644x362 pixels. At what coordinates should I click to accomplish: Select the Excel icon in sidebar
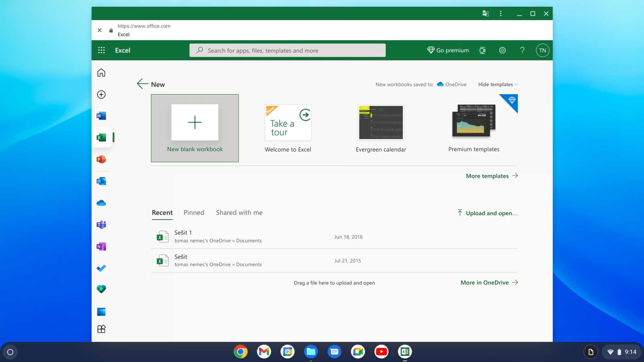click(x=101, y=138)
